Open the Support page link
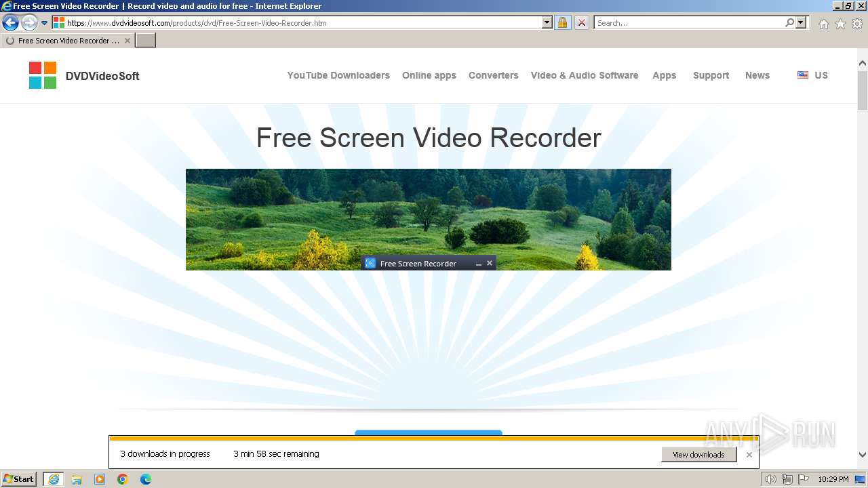The height and width of the screenshot is (488, 868). click(711, 75)
